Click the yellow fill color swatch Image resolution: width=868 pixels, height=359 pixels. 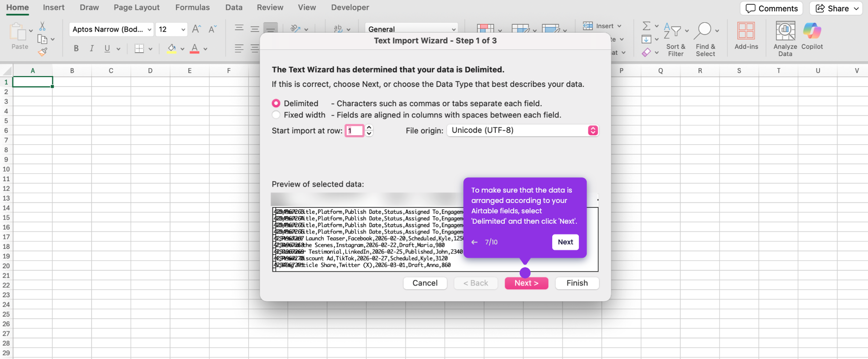pos(171,48)
